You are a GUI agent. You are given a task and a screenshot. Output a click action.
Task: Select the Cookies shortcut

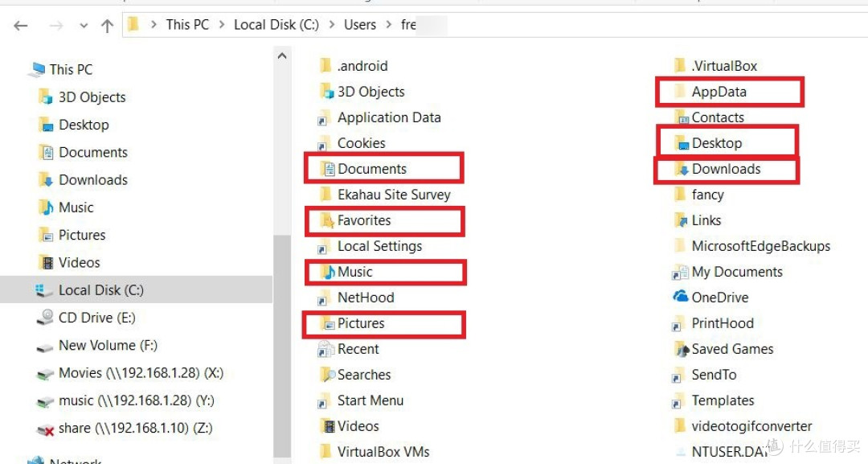click(x=351, y=143)
